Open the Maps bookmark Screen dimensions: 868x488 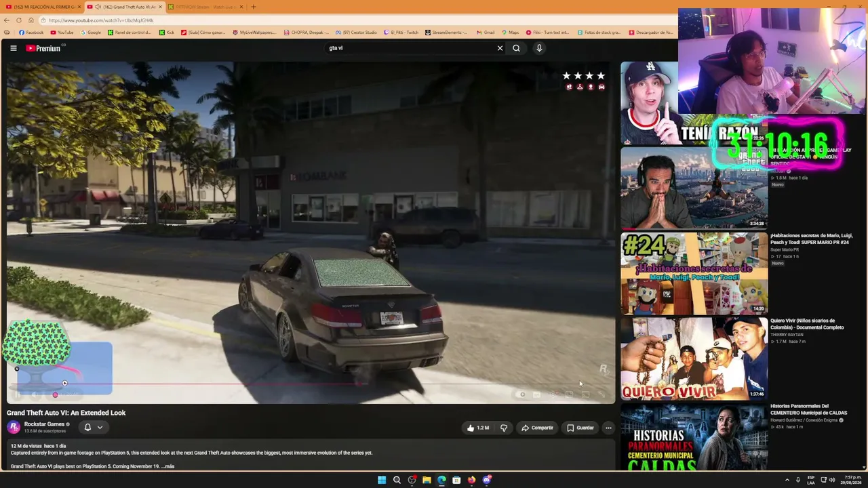click(510, 33)
